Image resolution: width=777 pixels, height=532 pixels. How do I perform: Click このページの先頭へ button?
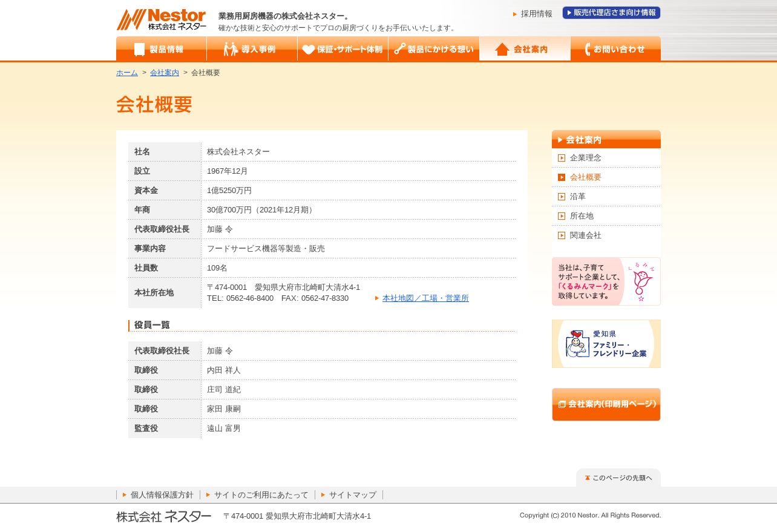click(x=618, y=478)
